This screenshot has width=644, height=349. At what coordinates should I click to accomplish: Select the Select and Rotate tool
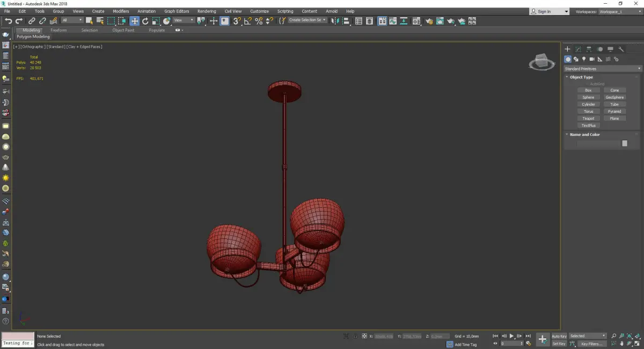tap(145, 21)
